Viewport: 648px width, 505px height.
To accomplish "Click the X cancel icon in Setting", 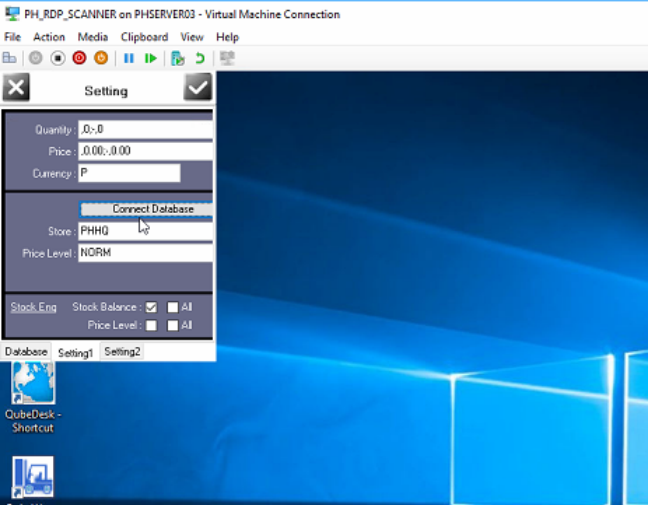I will [x=16, y=87].
